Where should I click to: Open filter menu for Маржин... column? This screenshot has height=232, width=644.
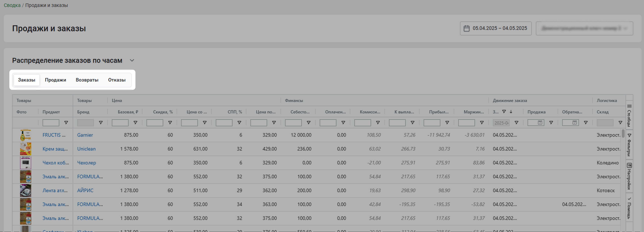point(482,123)
